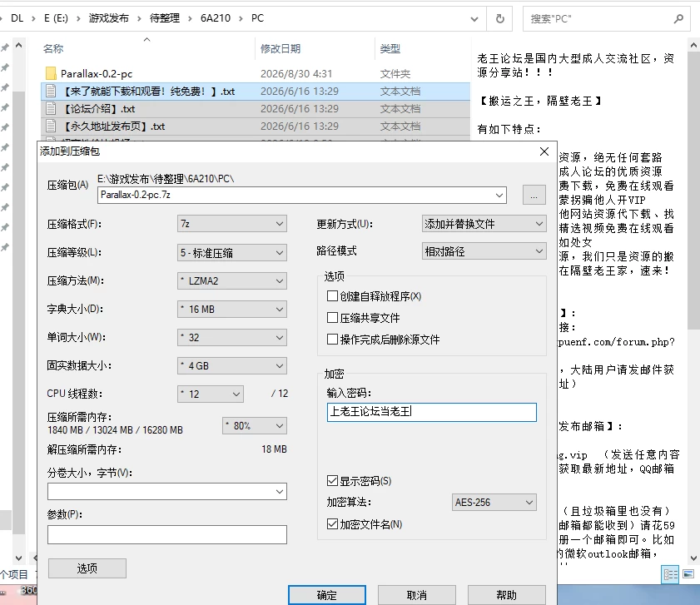Enable 压缩共享文件 checkbox
The image size is (700, 605).
[x=332, y=317]
